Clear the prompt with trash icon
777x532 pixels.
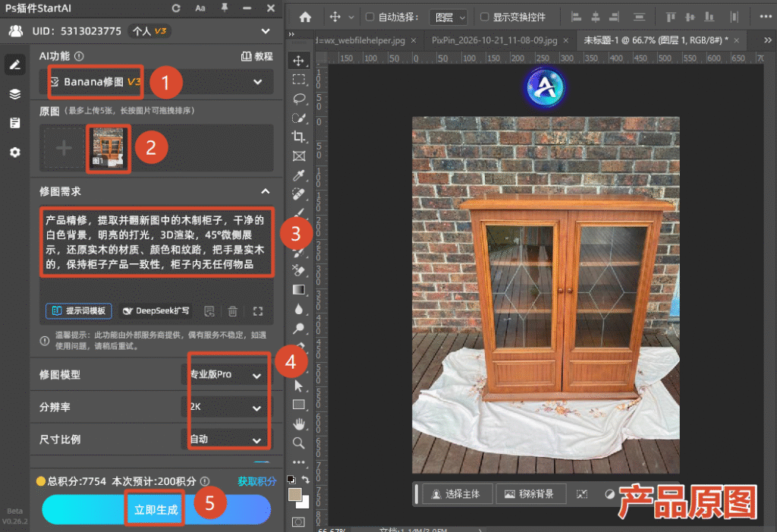click(x=232, y=311)
